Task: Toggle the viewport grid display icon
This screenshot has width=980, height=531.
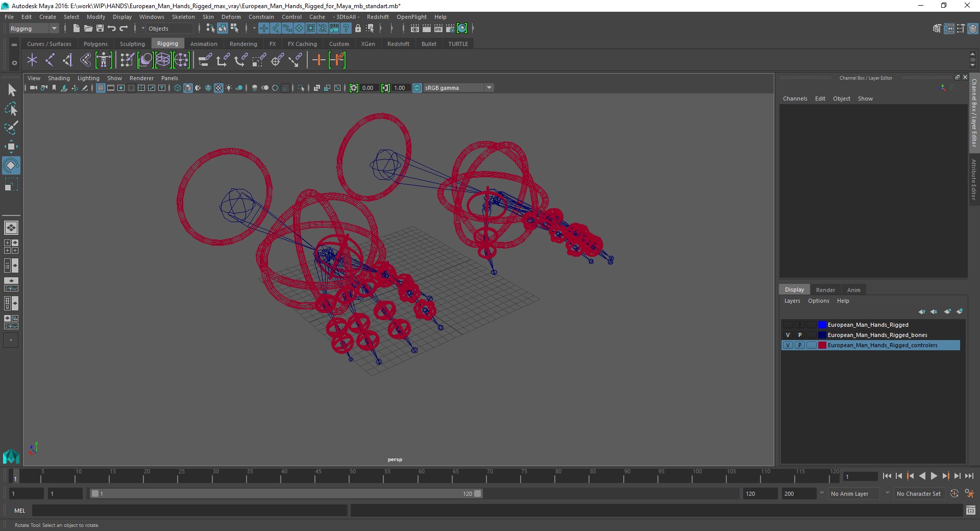Action: pyautogui.click(x=101, y=88)
